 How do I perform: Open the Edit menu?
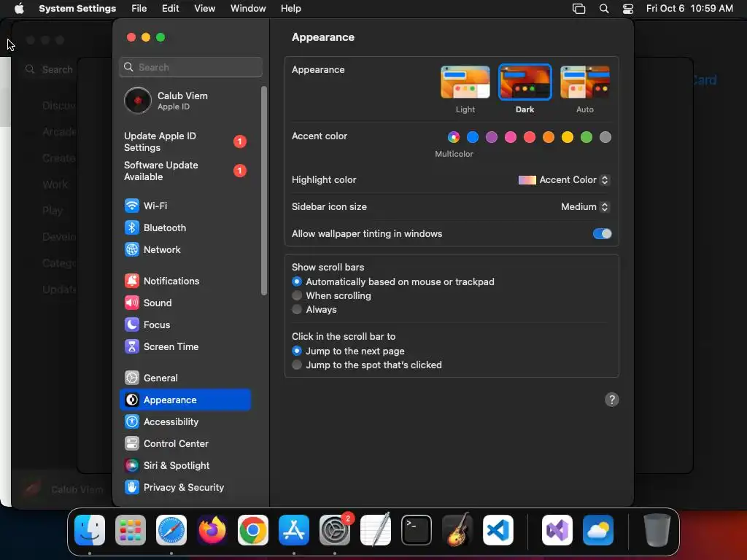click(x=171, y=9)
